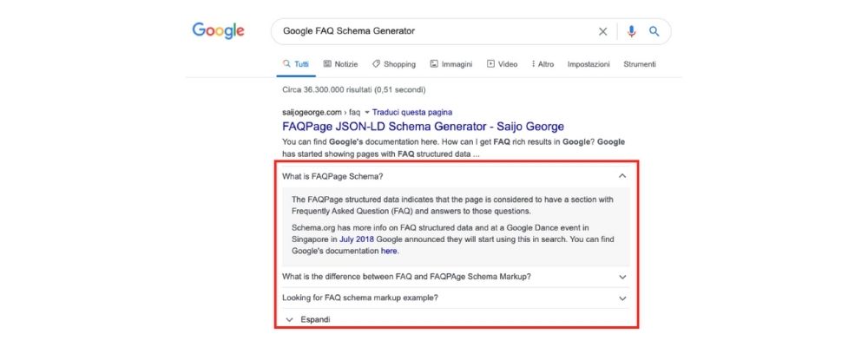Open the Altro more options menu

click(x=541, y=64)
